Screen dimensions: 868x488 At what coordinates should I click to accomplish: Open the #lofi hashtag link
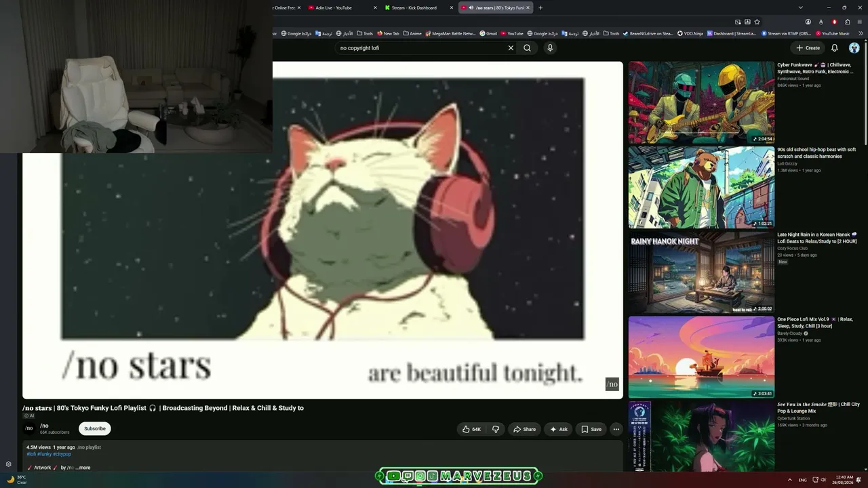[31, 454]
